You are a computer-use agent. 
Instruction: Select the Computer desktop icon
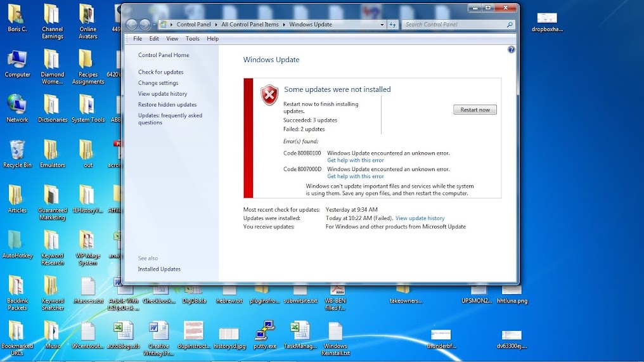17,63
